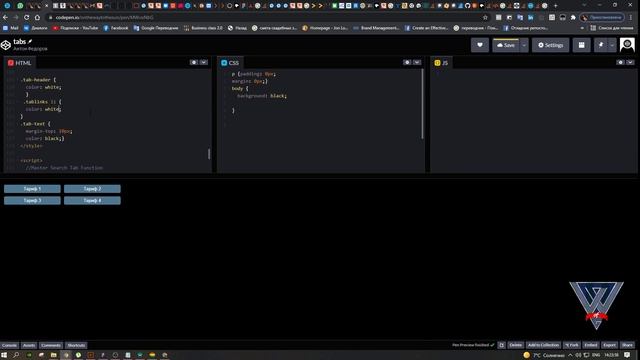Click the Тариф 1 tab button

point(32,189)
